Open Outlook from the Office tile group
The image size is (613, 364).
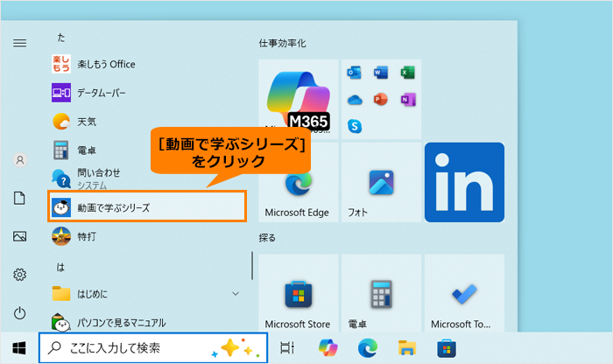[355, 73]
